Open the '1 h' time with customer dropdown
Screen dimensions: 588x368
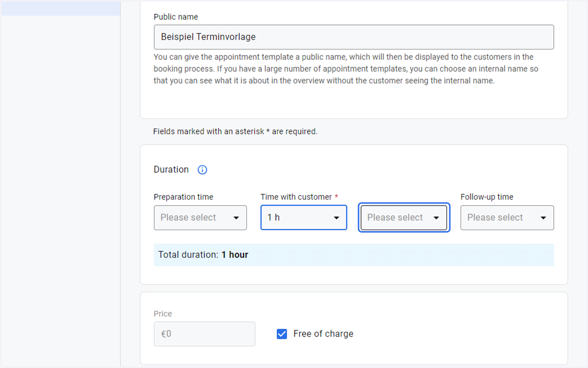pos(304,217)
